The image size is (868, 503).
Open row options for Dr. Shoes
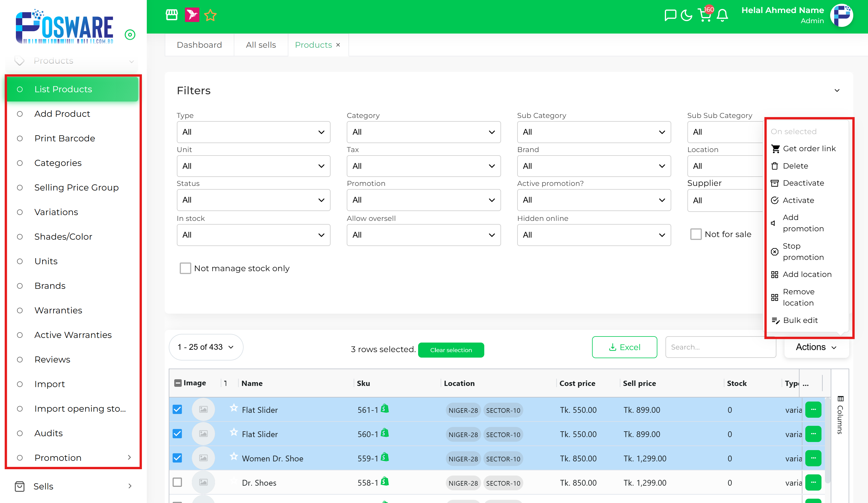pyautogui.click(x=814, y=482)
